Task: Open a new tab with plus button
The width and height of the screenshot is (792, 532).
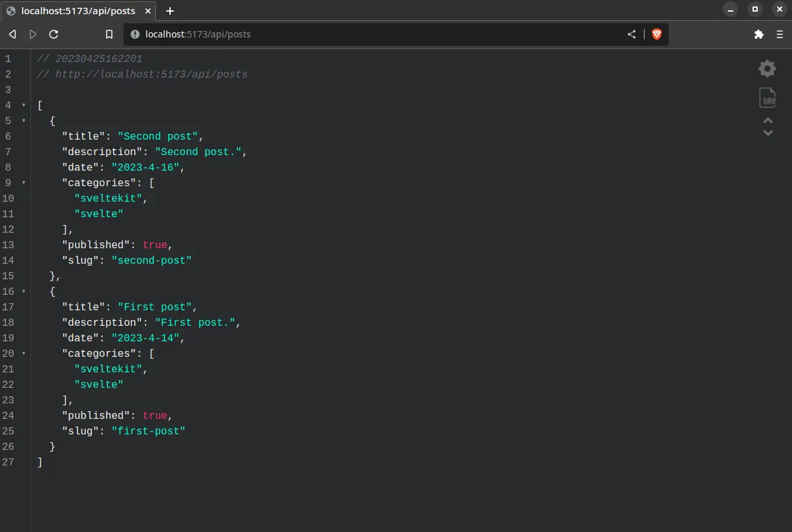Action: pos(170,11)
